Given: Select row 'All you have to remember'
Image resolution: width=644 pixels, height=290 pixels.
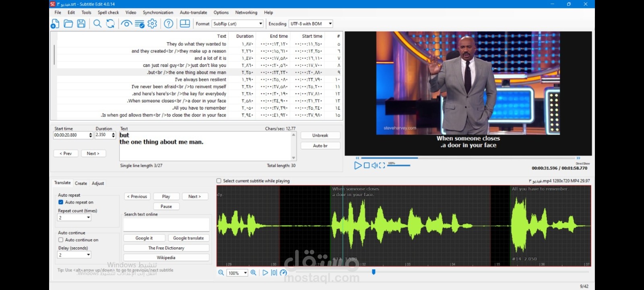Looking at the screenshot, I should (x=200, y=108).
